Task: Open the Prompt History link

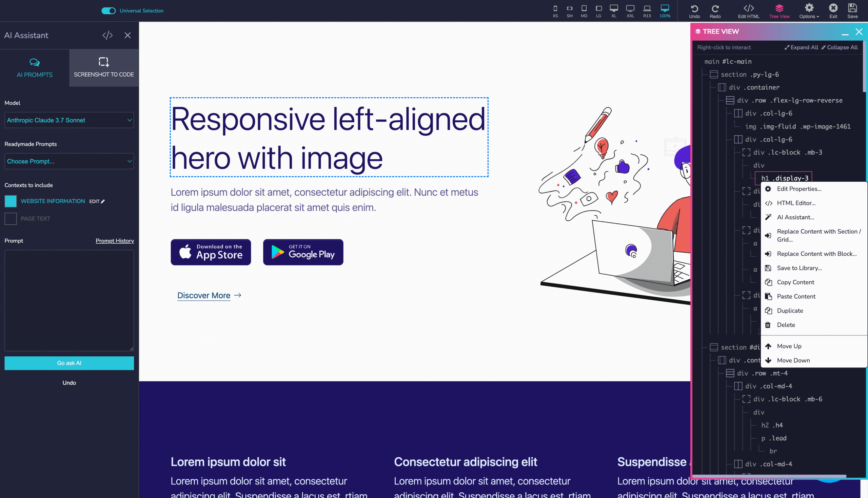Action: (x=115, y=241)
